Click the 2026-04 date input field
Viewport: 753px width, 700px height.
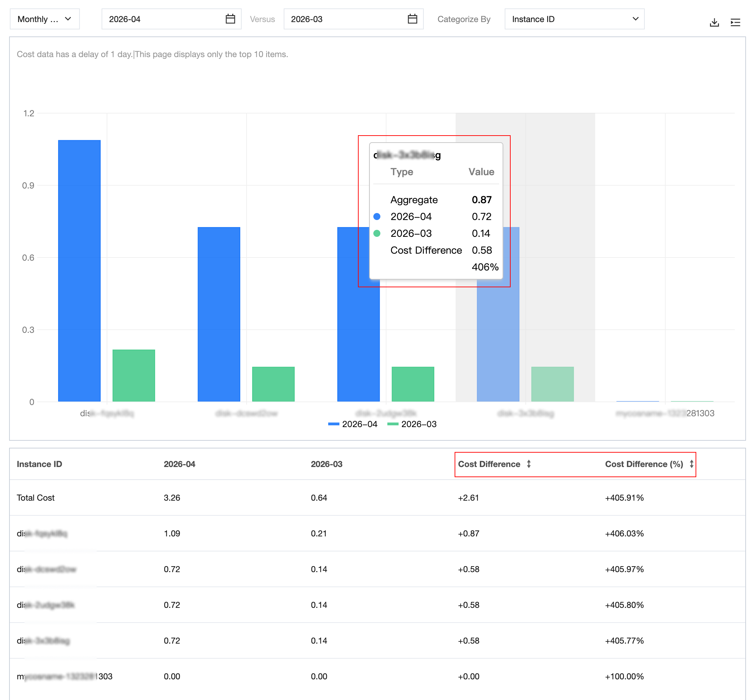coord(171,19)
